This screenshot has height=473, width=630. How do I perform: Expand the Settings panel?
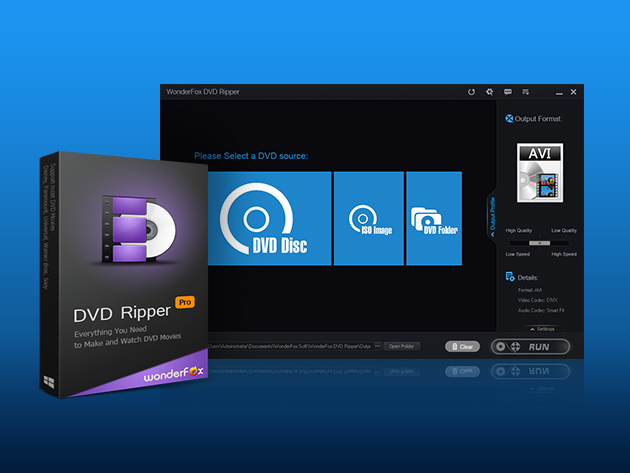coord(541,328)
